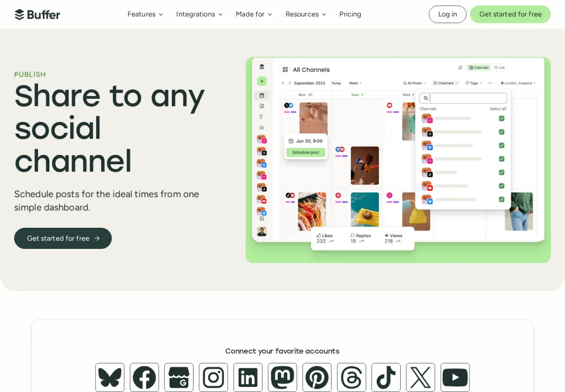Open the All Posts filter dropdown

(x=414, y=83)
